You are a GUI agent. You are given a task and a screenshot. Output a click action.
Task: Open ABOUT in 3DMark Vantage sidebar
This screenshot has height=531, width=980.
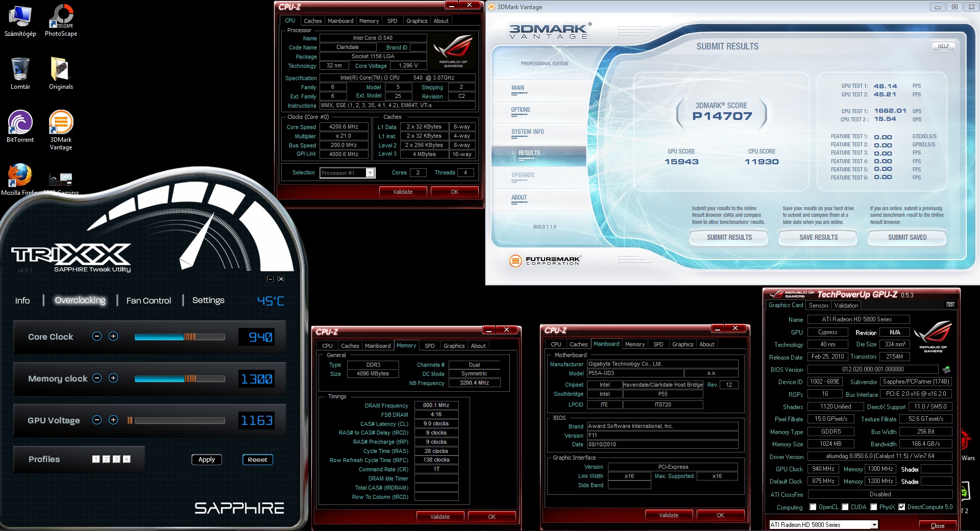519,197
